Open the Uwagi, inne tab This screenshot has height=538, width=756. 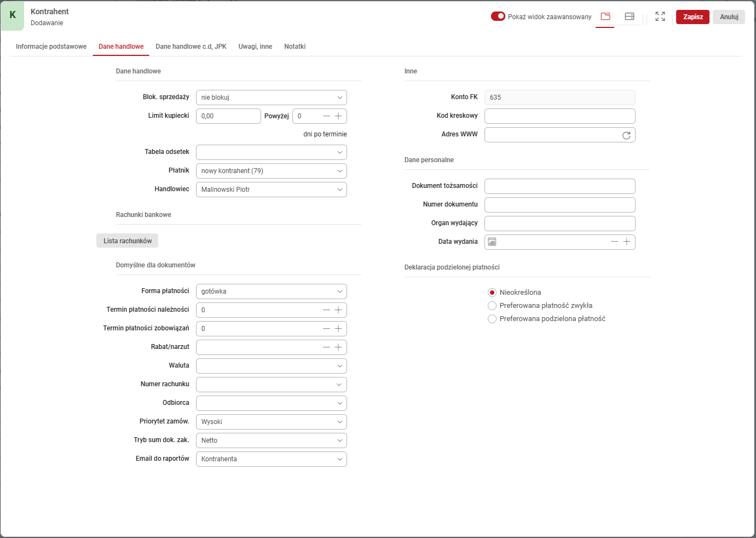(x=255, y=47)
